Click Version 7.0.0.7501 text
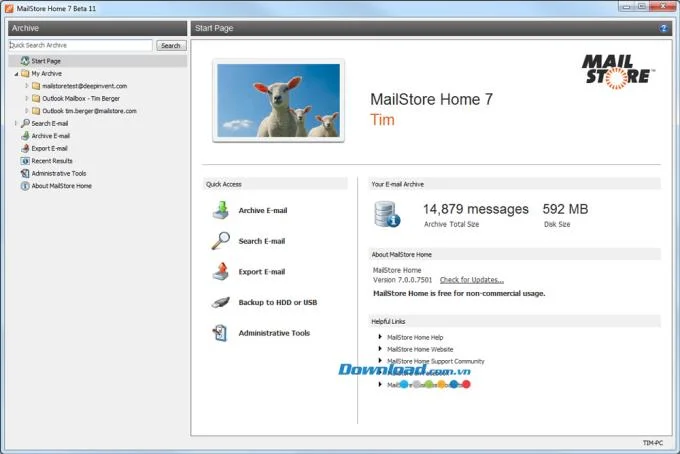This screenshot has width=680, height=454. coord(402,280)
